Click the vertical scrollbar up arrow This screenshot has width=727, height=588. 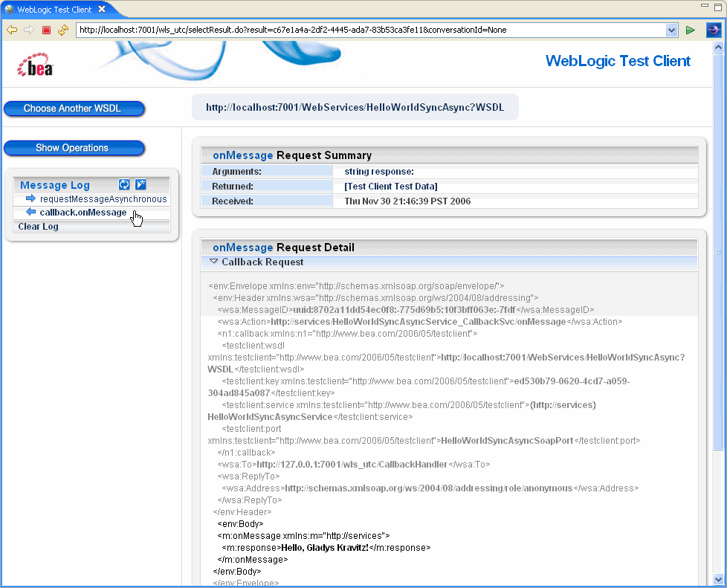pos(718,47)
